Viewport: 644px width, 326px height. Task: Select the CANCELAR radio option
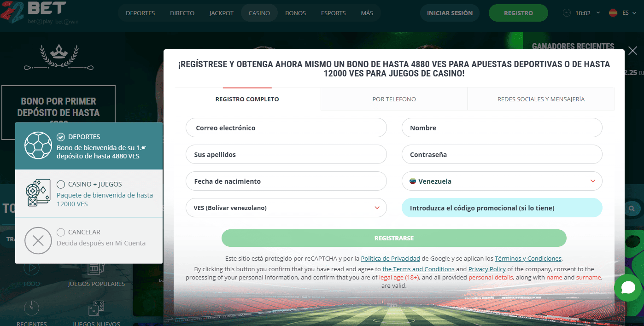point(61,232)
